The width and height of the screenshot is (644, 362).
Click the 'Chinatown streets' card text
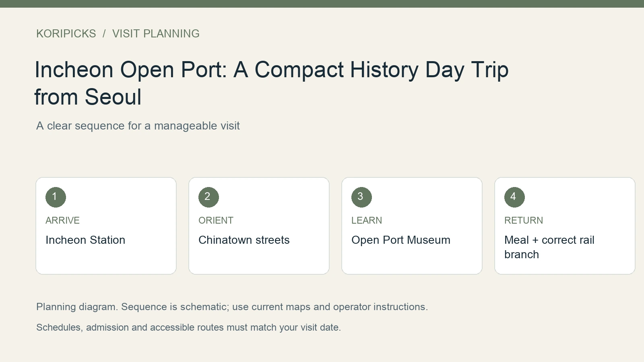tap(244, 240)
